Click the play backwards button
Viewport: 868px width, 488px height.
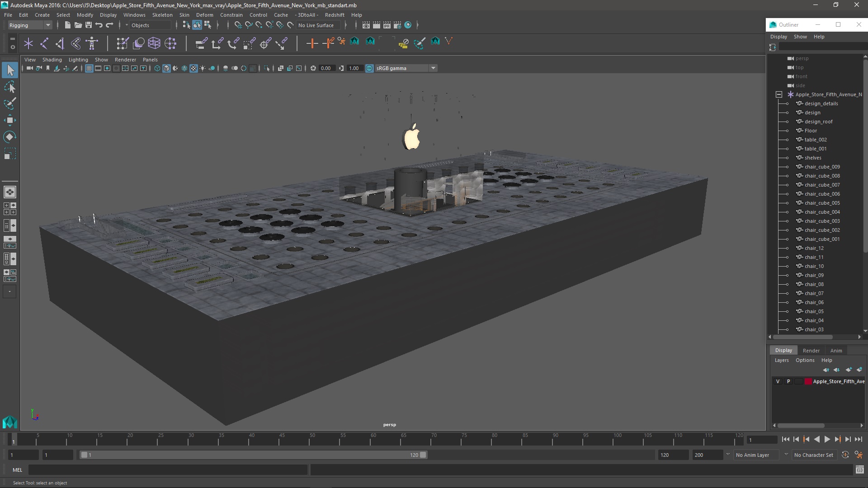(x=816, y=439)
